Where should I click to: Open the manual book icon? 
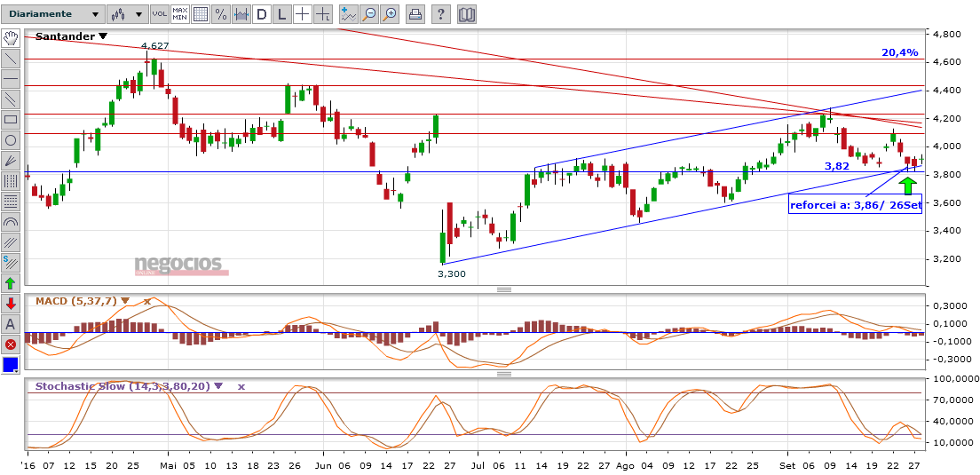(x=466, y=13)
